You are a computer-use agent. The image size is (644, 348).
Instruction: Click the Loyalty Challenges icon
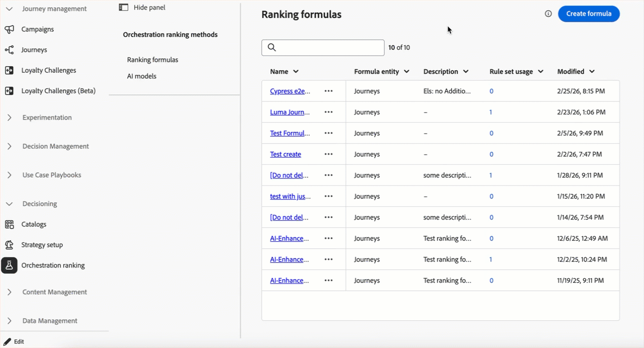coord(9,70)
